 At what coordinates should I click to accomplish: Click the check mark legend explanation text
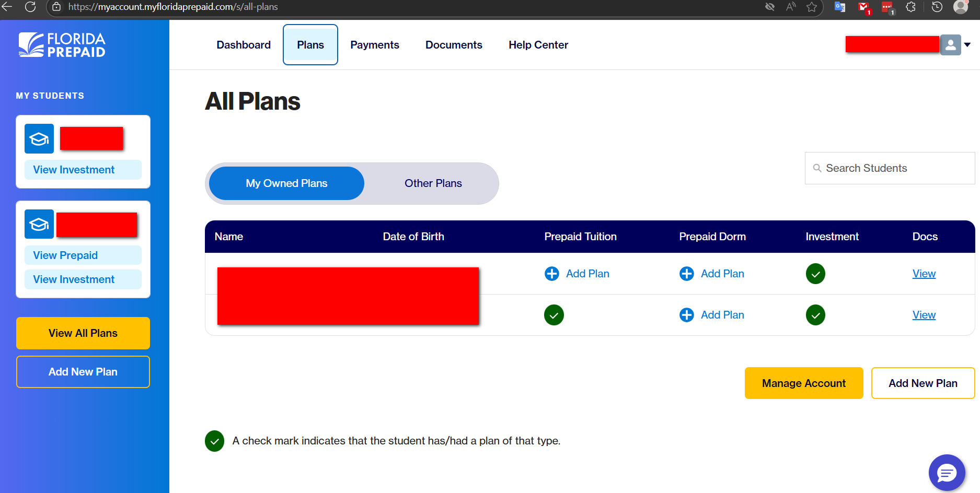pos(396,441)
